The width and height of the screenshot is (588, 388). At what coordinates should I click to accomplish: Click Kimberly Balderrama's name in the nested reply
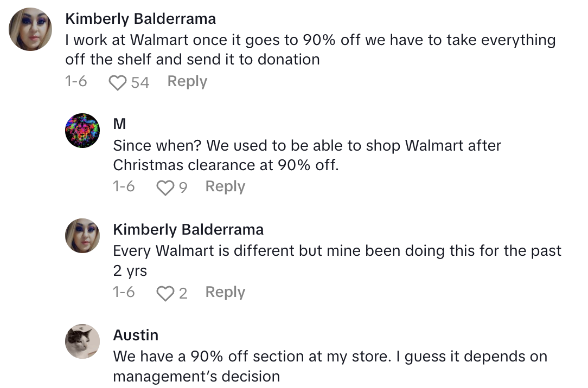[x=188, y=229]
